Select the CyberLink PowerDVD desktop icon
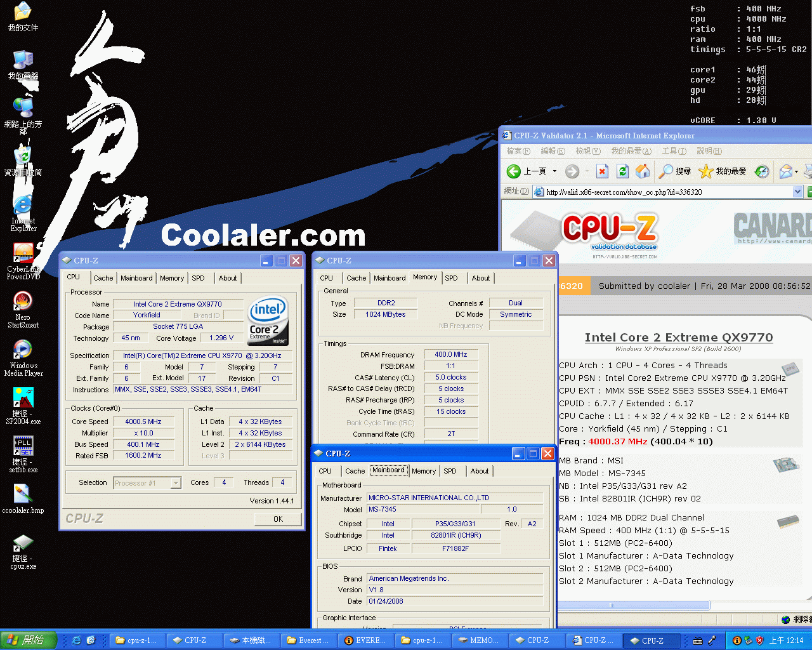The image size is (812, 650). 23,261
